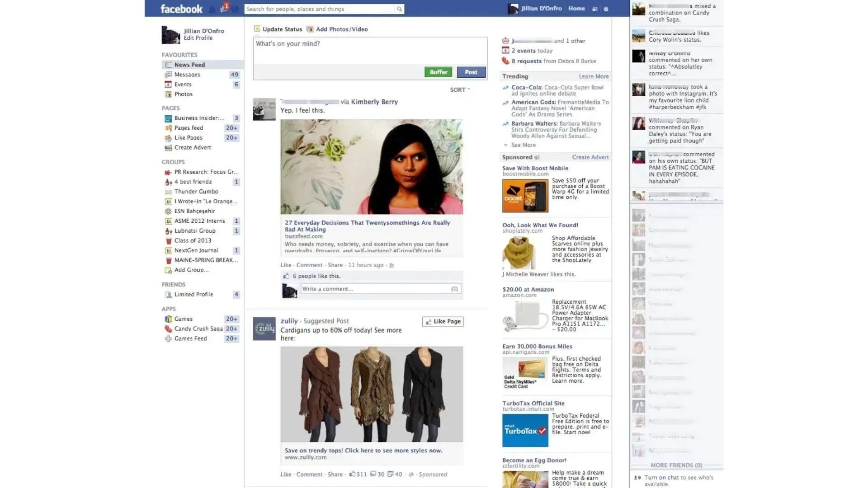Attach a photo using the comment camera icon
This screenshot has height=488, width=868.
pyautogui.click(x=454, y=289)
